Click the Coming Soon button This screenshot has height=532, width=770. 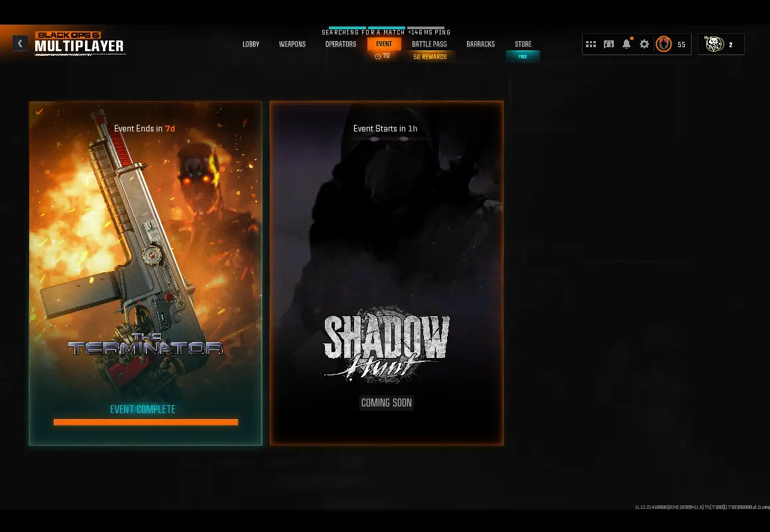click(387, 403)
